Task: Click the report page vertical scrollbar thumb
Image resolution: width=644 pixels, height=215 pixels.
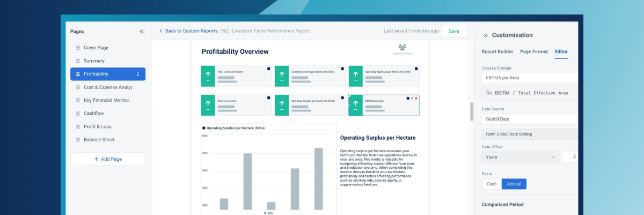Action: tap(472, 111)
